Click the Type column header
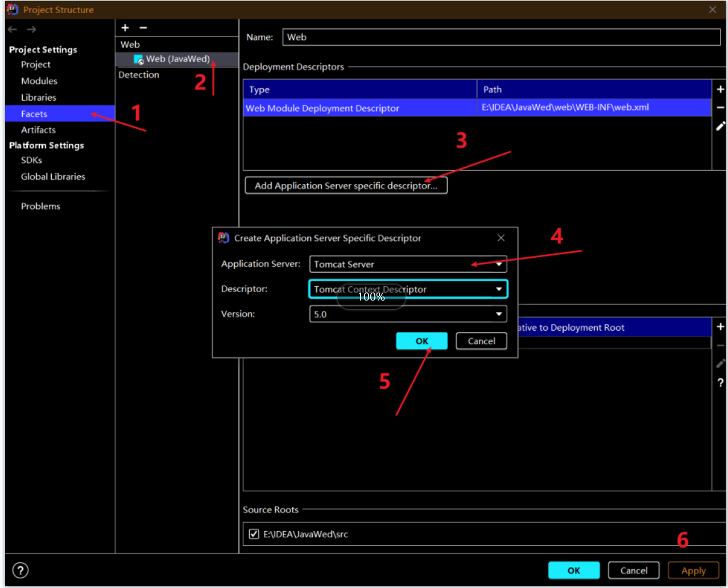This screenshot has height=588, width=728. click(x=360, y=89)
